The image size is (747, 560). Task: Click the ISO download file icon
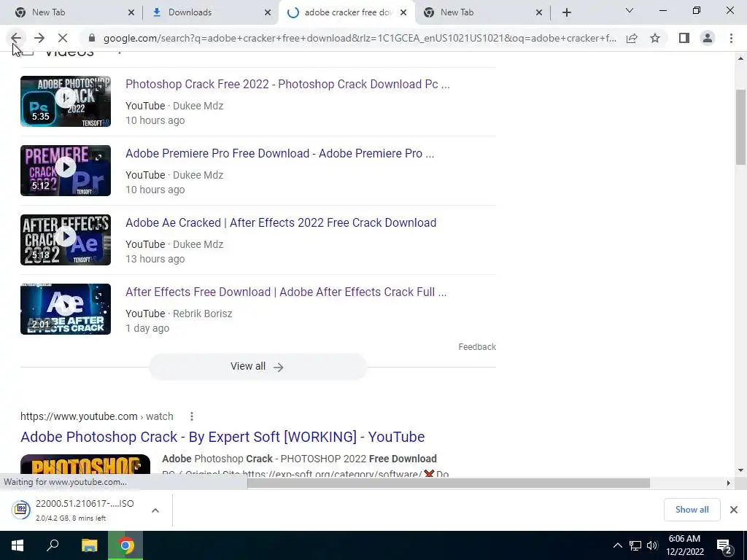click(21, 510)
